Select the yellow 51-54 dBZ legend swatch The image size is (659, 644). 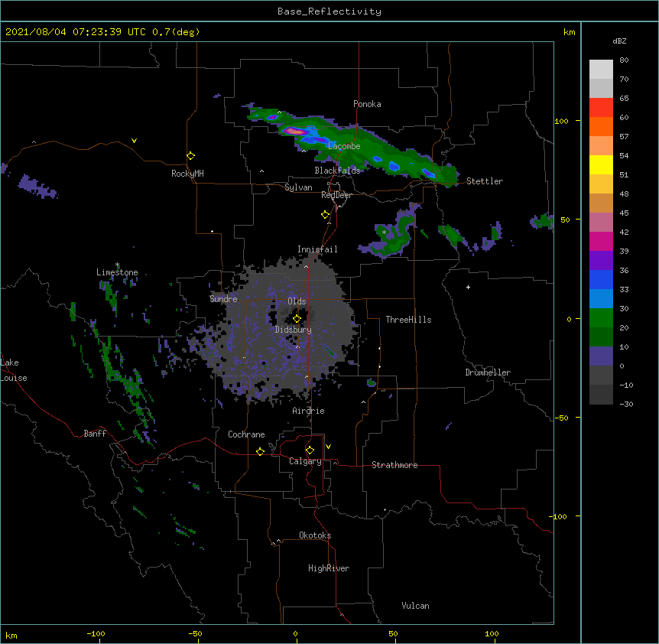pos(601,165)
